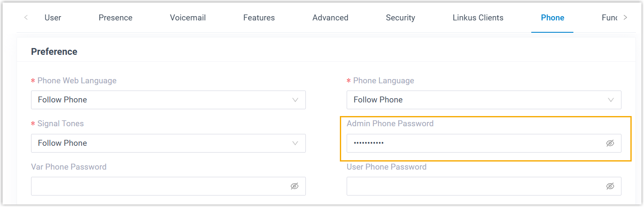
Task: Open the Advanced tab
Action: [330, 18]
